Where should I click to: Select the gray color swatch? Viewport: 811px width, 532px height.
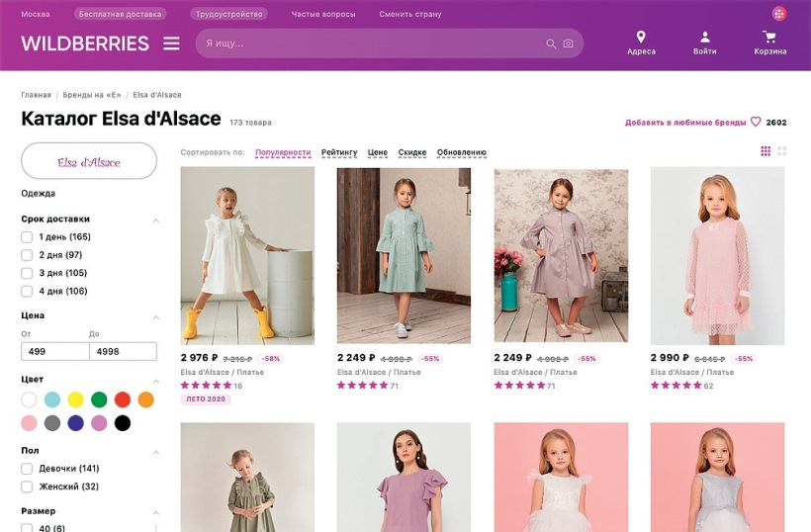coord(52,423)
